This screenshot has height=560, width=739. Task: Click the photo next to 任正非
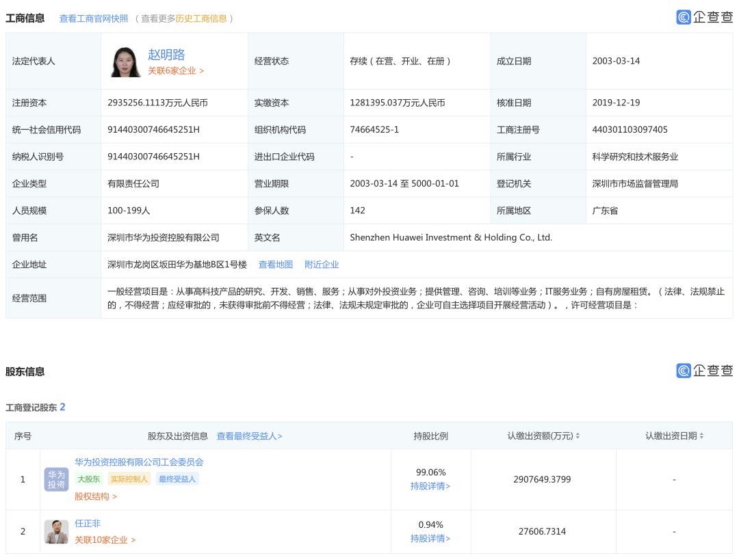pos(57,531)
